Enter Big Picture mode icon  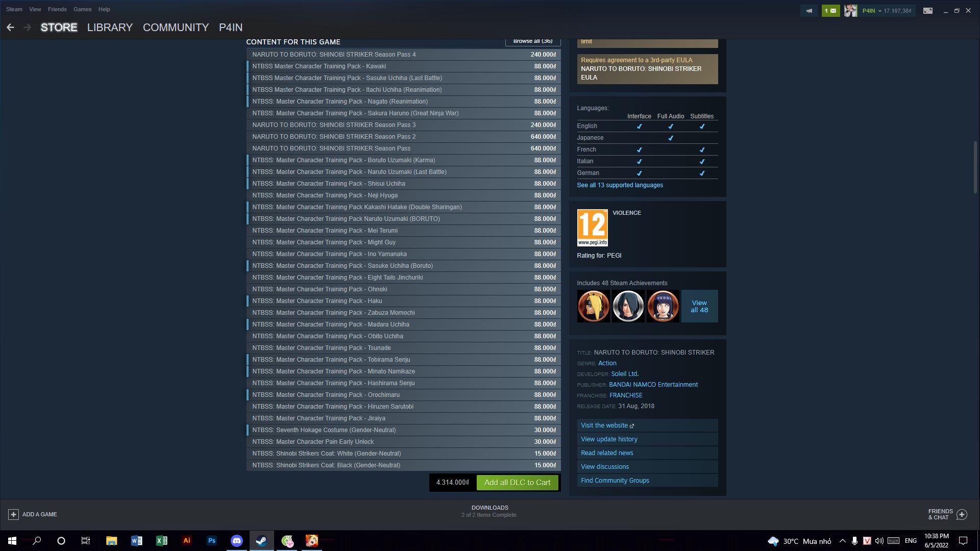tap(928, 11)
